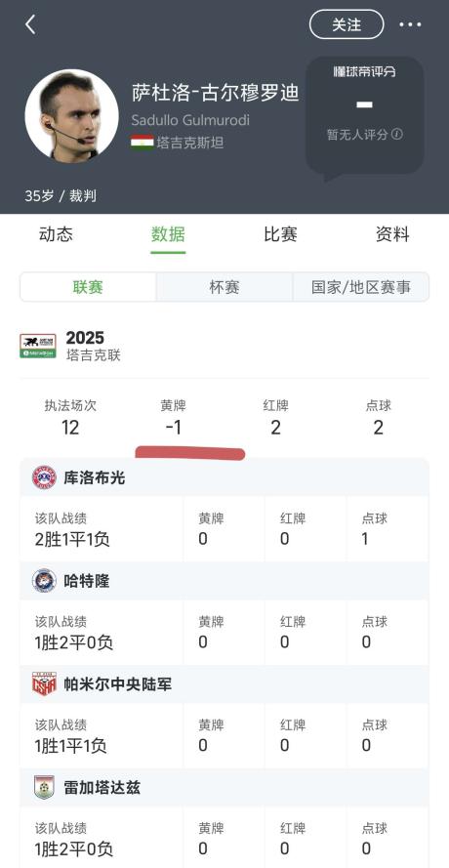This screenshot has height=868, width=449.
Task: Follow the referee with 关注 button
Action: 347,25
